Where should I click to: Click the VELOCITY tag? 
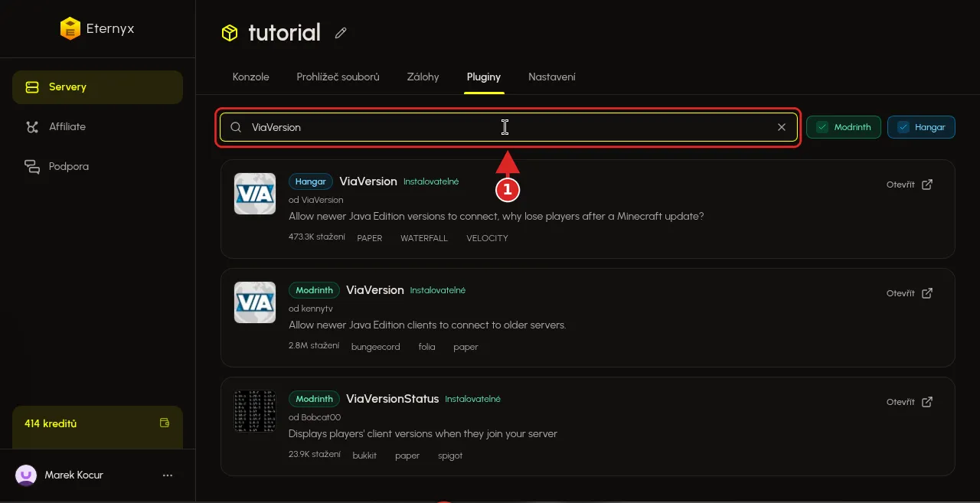(x=487, y=238)
